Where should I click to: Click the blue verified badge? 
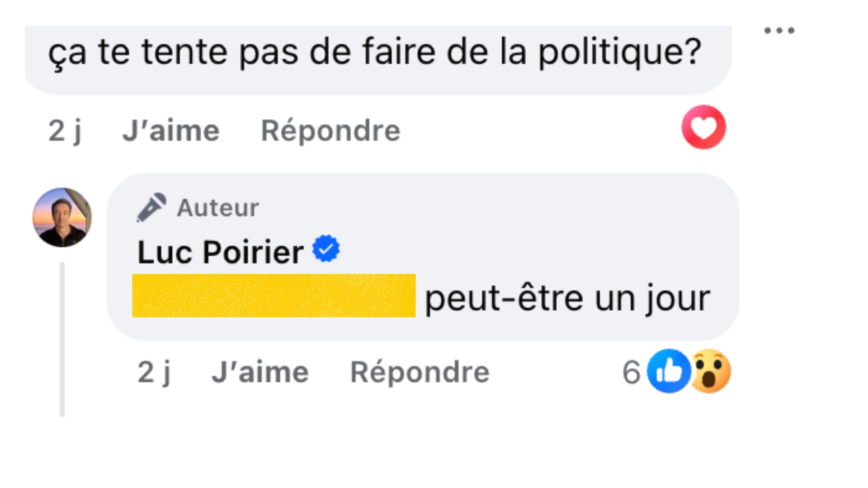[326, 248]
